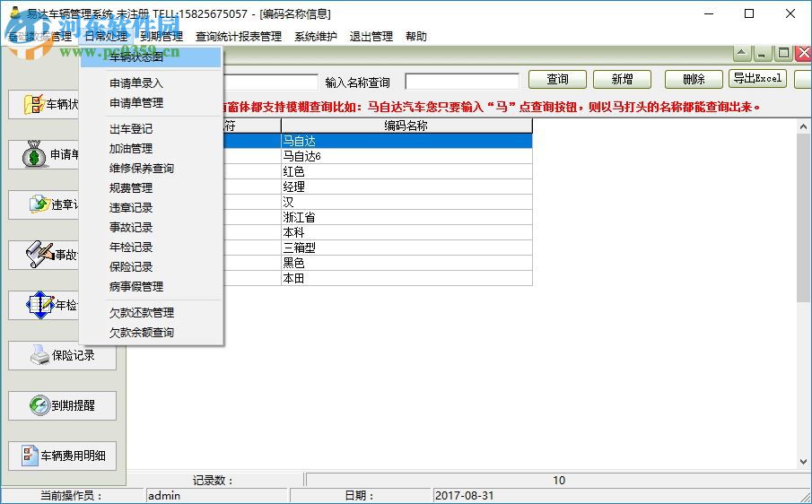Click the vehicle status sidebar icon
The image size is (812, 504).
pyautogui.click(x=34, y=104)
